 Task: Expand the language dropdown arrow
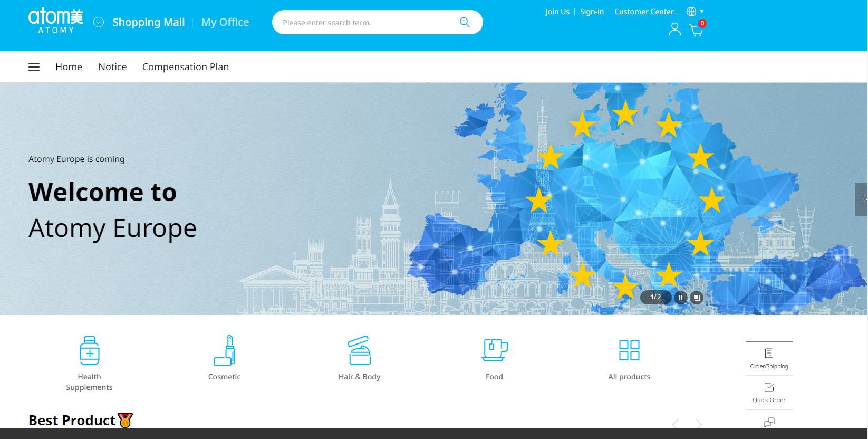click(x=702, y=12)
